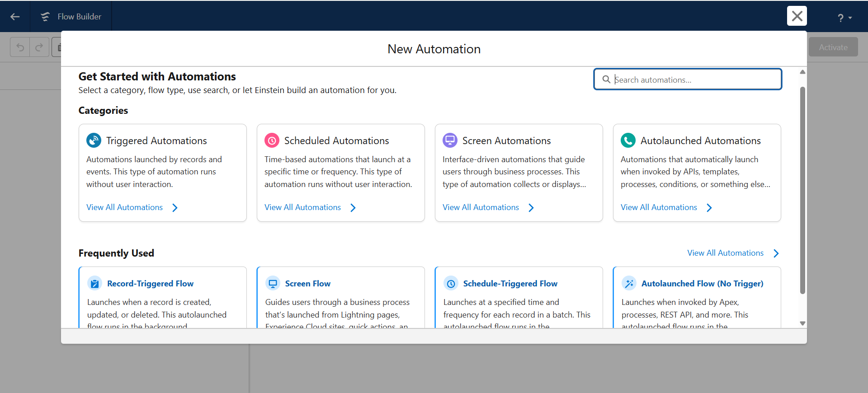Click the Autolaunched Automations phone icon

(628, 140)
